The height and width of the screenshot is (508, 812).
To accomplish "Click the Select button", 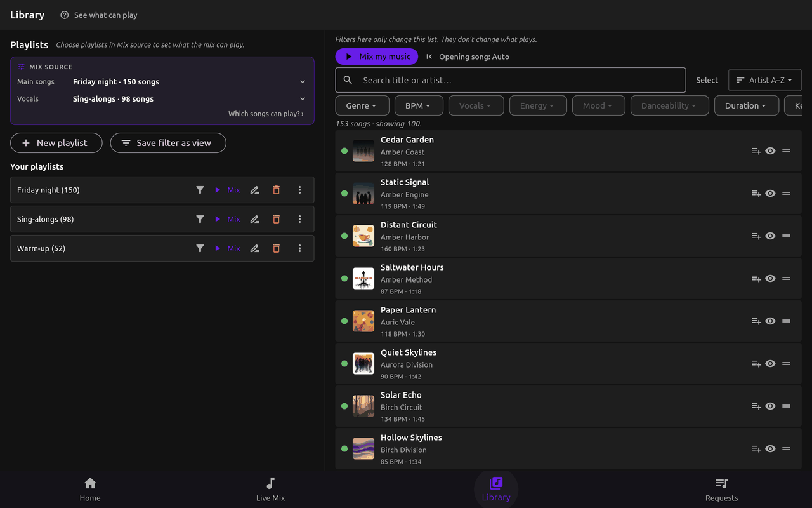I will click(707, 80).
